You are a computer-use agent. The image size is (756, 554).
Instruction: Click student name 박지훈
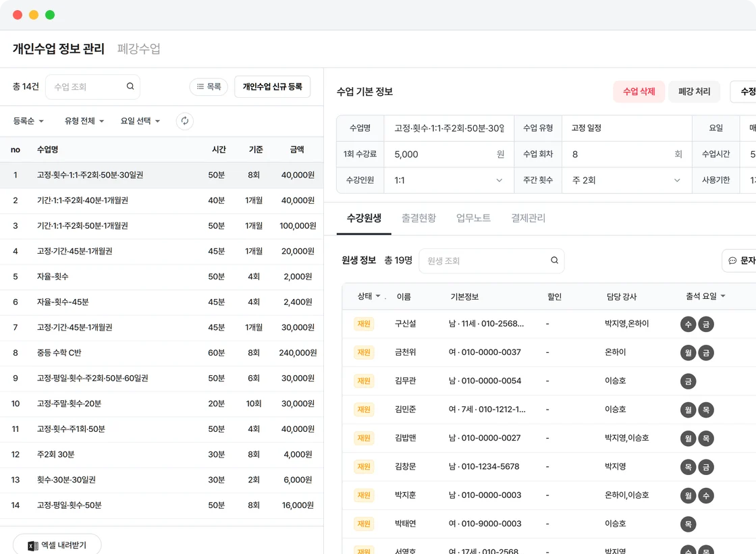pos(406,495)
